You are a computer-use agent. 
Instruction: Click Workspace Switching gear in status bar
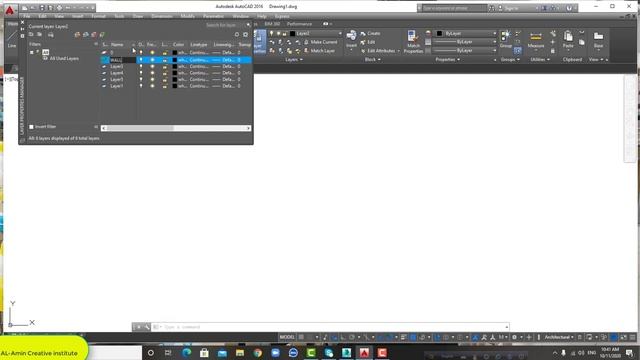point(515,337)
